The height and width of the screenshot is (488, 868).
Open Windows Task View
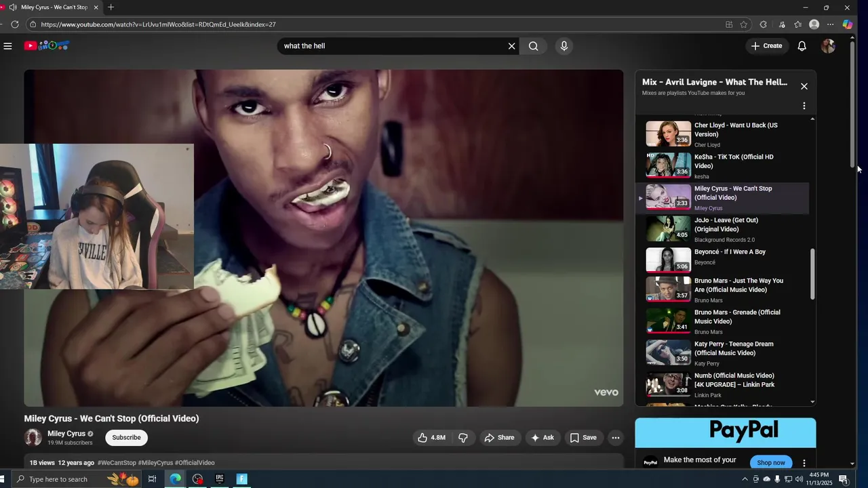click(152, 479)
